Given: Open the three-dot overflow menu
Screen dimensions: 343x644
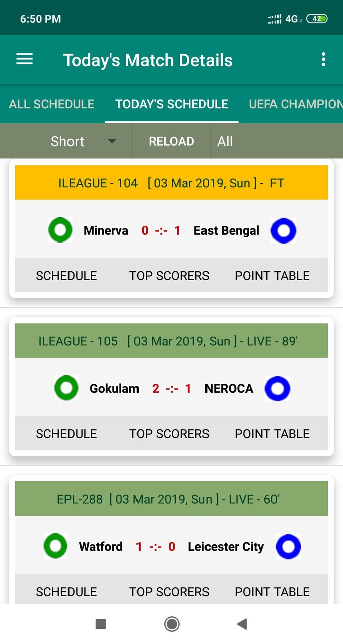Looking at the screenshot, I should pos(323,60).
